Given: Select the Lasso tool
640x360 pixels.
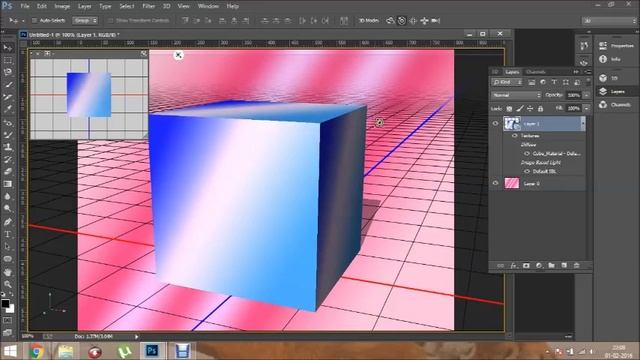Looking at the screenshot, I should point(7,72).
